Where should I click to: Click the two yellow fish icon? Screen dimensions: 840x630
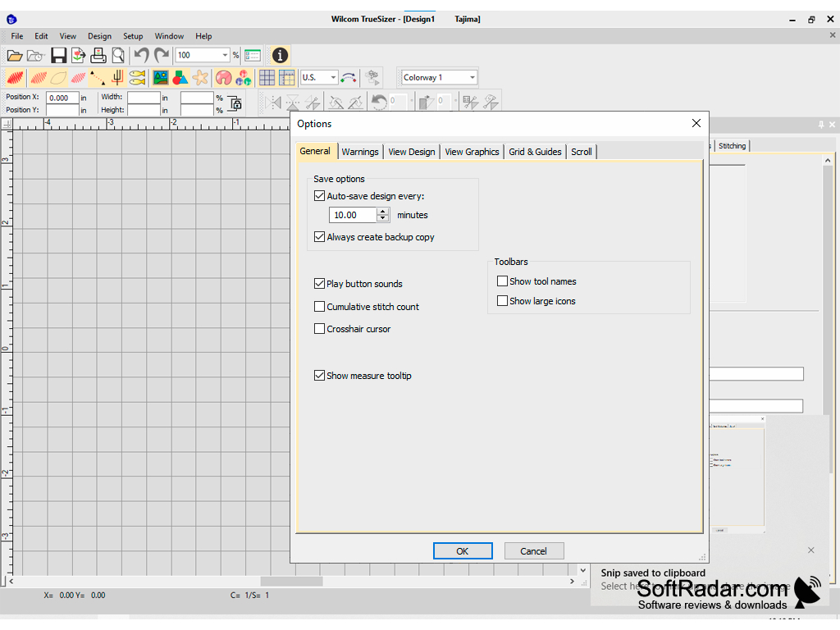click(x=137, y=78)
